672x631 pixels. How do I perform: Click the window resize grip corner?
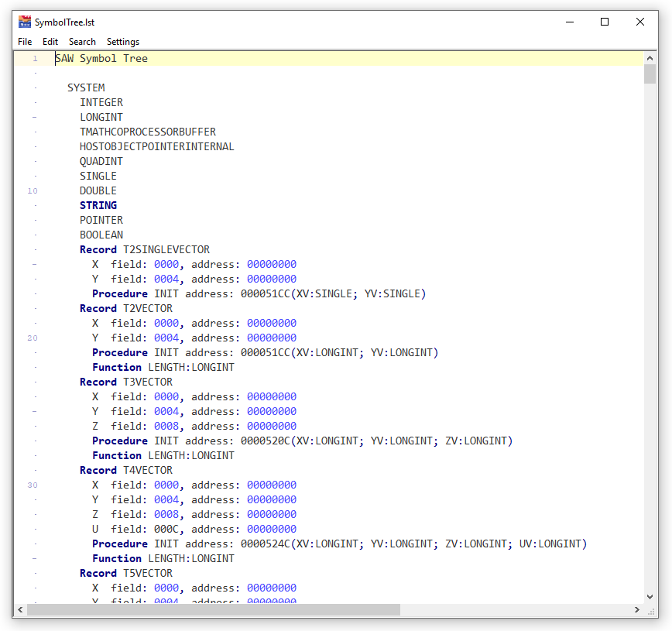(651, 612)
